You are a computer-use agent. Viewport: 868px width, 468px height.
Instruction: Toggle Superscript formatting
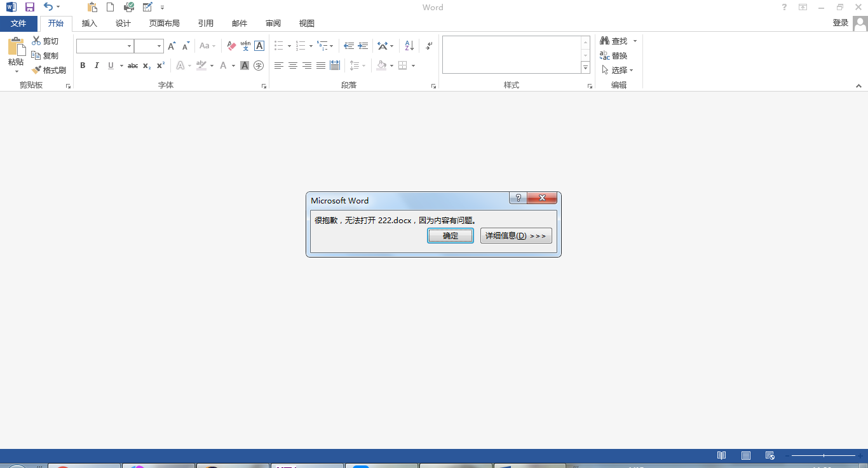pyautogui.click(x=161, y=65)
